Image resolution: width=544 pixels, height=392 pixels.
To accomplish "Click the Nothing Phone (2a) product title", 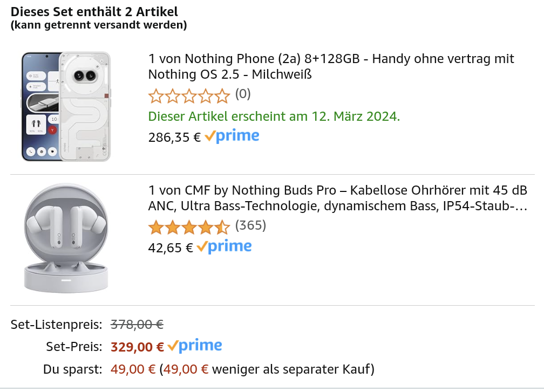I will click(331, 66).
